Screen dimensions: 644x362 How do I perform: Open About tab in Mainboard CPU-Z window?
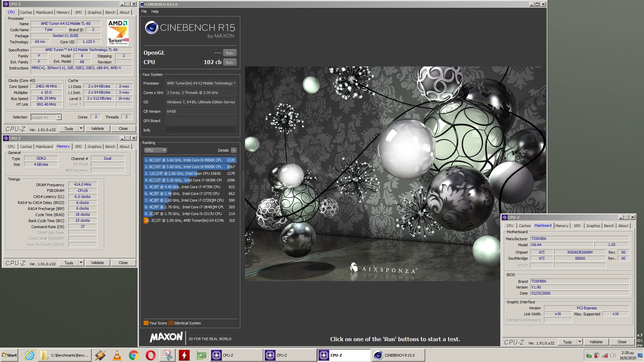click(x=623, y=226)
